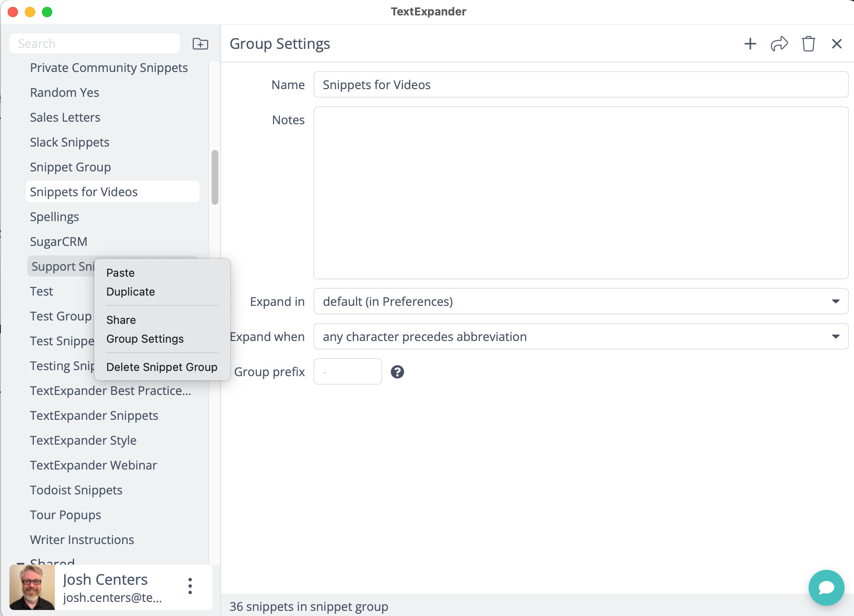Viewport: 854px width, 616px height.
Task: Collapse the Shared section triangle
Action: (x=20, y=562)
